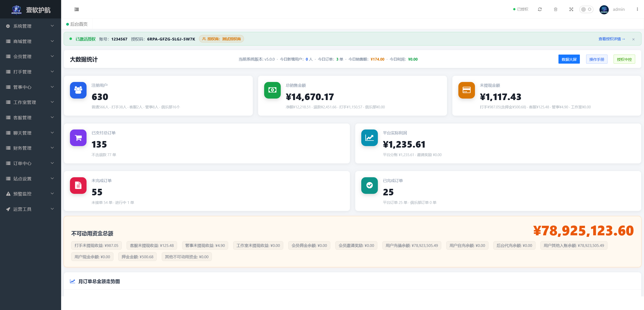The height and width of the screenshot is (310, 644).
Task: Close the authorization banner
Action: 633,39
